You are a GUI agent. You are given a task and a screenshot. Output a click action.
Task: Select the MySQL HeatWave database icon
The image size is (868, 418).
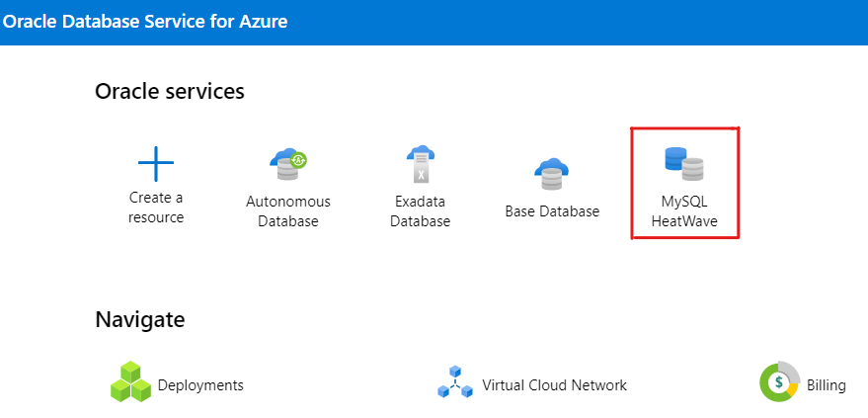684,164
